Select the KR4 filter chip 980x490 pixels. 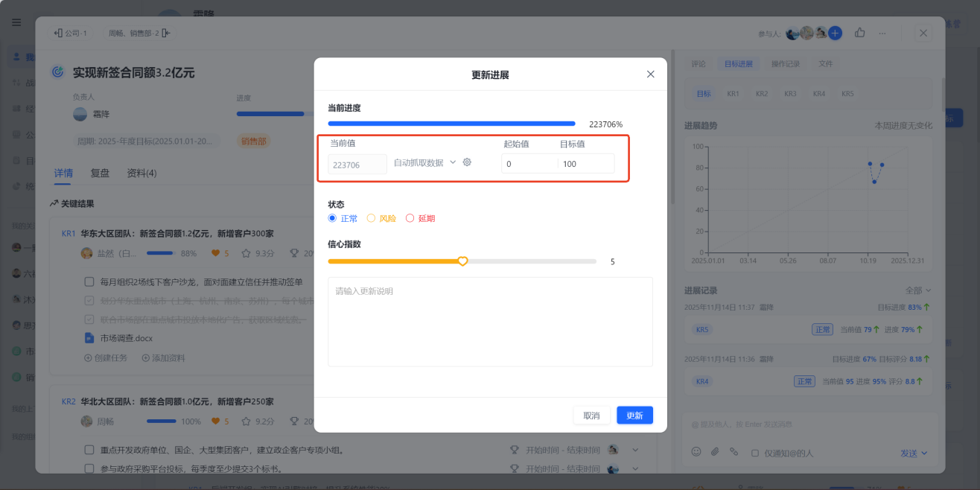point(819,94)
